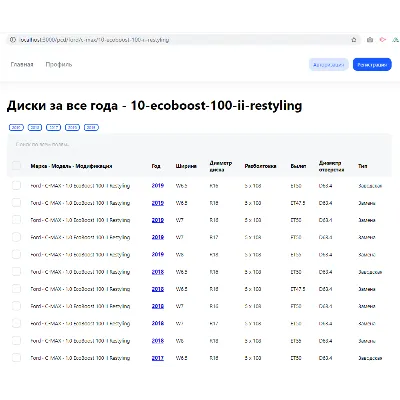Click the table search input field
The height and width of the screenshot is (400, 400).
click(199, 145)
